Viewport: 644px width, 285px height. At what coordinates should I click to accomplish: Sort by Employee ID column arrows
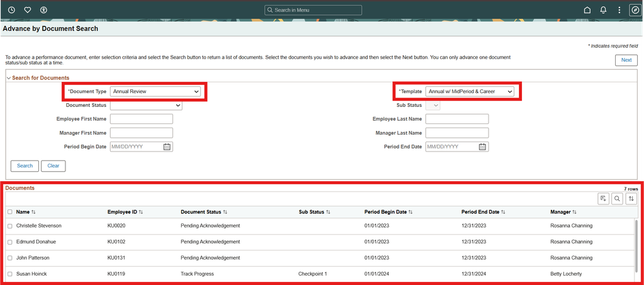coord(141,212)
